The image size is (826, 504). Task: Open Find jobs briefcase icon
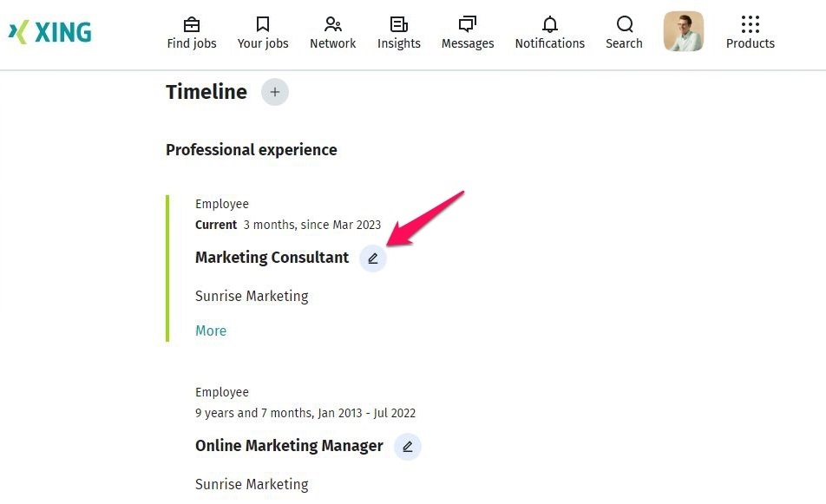tap(192, 24)
